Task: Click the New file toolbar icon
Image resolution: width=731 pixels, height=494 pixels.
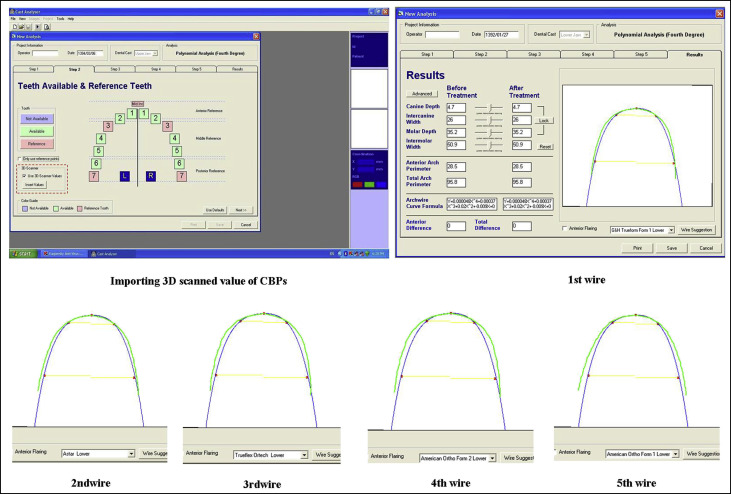Action: point(13,25)
